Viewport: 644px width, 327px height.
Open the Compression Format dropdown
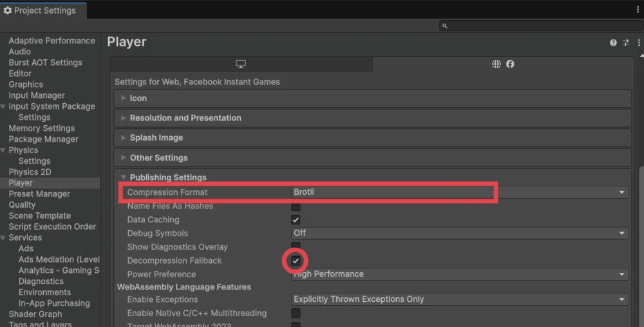point(460,192)
